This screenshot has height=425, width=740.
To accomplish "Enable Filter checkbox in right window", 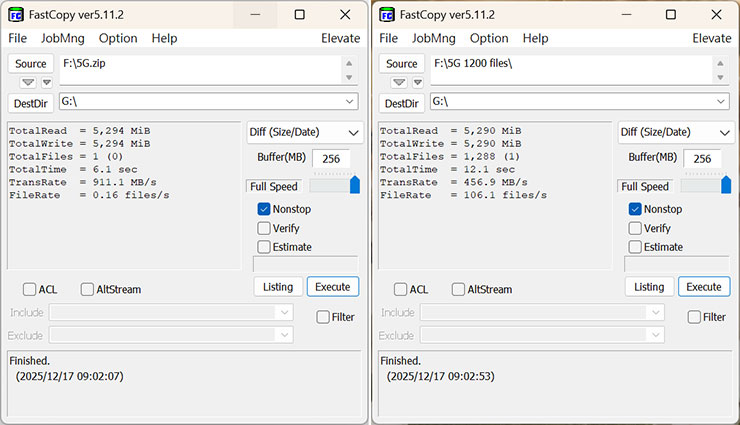I will (694, 317).
